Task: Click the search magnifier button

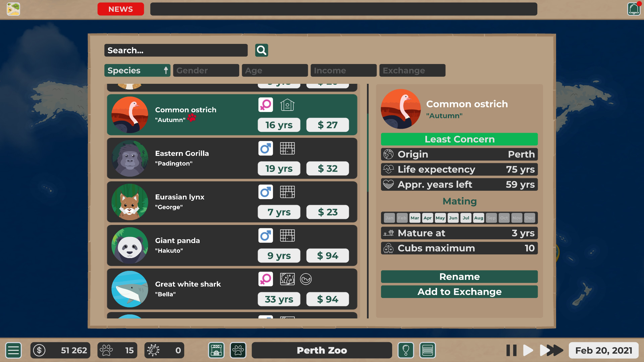Action: [261, 50]
